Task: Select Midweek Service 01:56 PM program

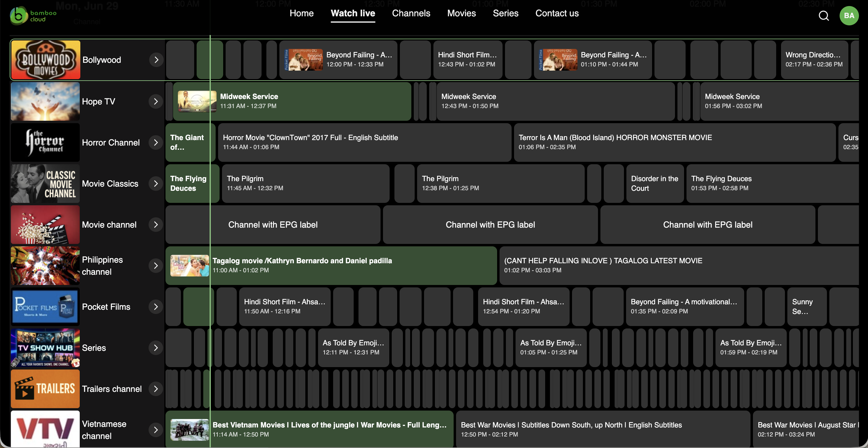Action: point(780,101)
